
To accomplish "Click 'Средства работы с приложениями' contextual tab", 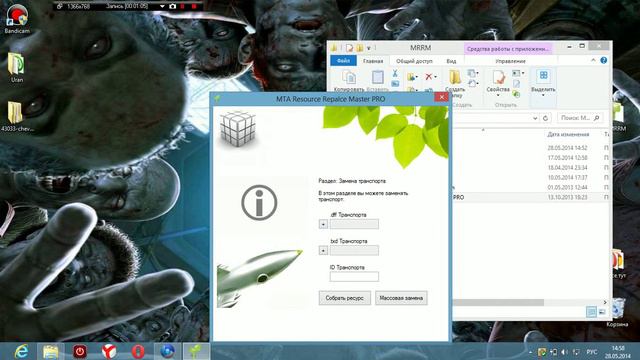I will pos(507,49).
